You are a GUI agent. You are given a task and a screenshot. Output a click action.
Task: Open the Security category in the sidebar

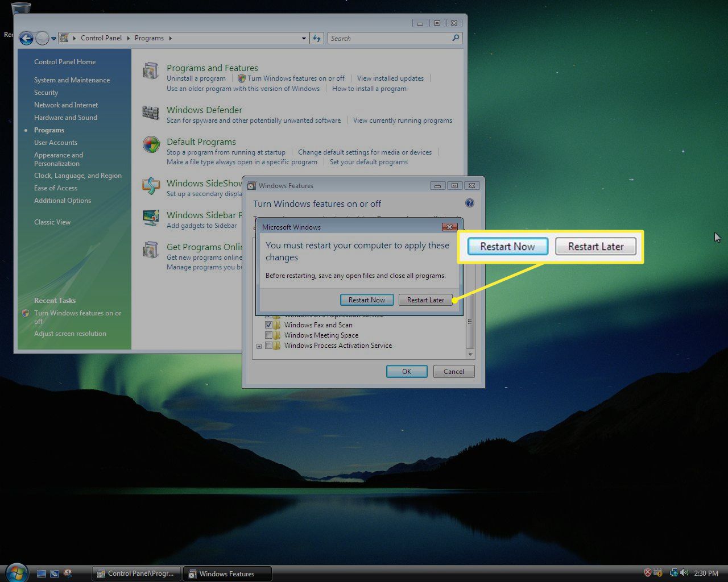[x=46, y=93]
